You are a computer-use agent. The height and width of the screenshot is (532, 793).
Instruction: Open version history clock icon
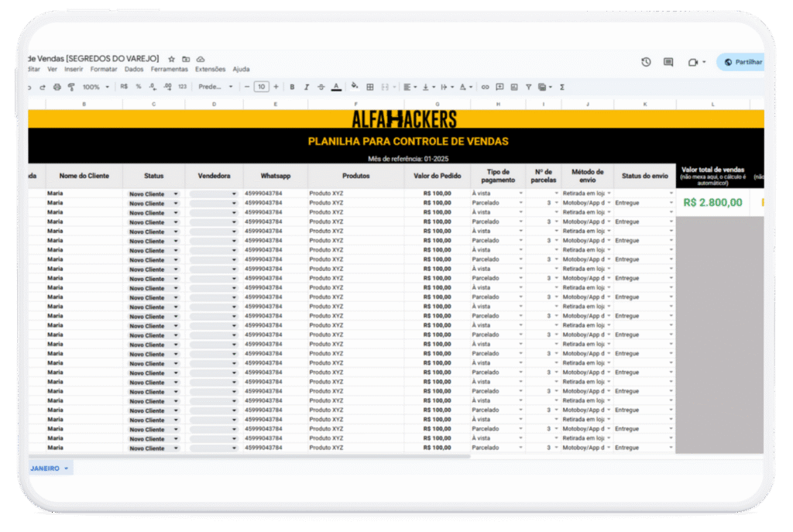point(646,62)
